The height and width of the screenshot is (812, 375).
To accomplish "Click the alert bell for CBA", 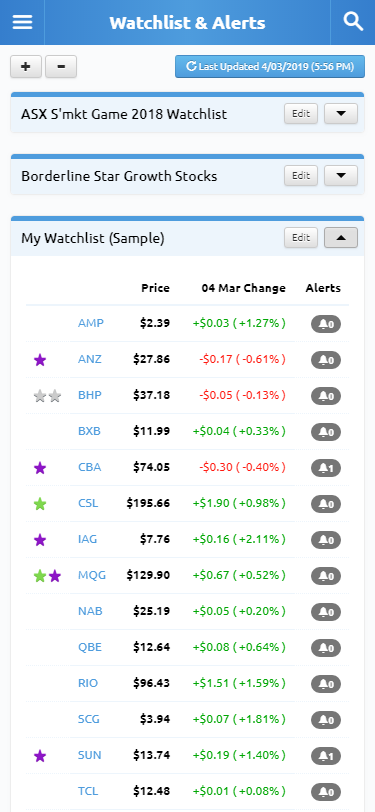I will click(x=326, y=468).
